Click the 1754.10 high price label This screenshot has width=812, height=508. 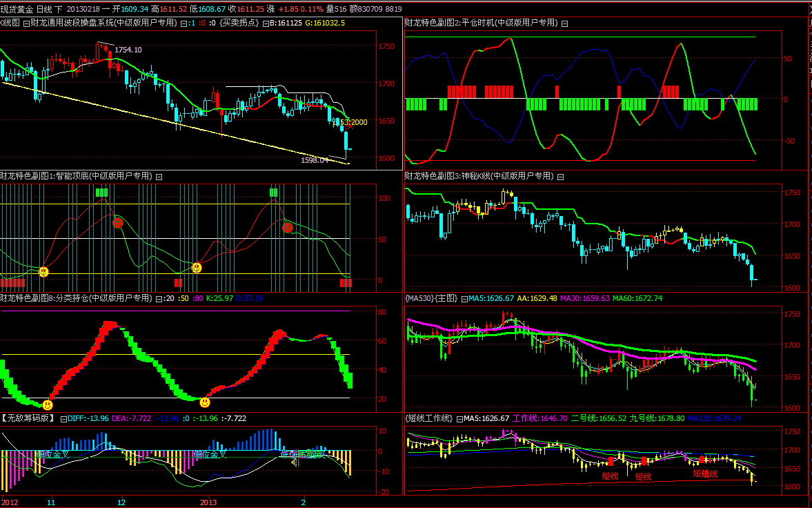(x=128, y=50)
